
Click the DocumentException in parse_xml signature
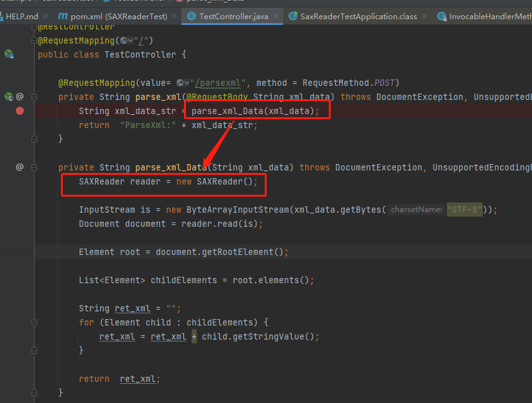click(420, 97)
